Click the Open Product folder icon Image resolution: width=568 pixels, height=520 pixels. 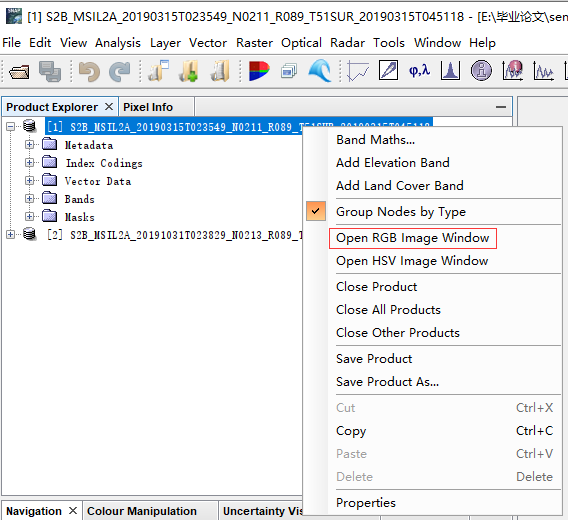tap(19, 71)
